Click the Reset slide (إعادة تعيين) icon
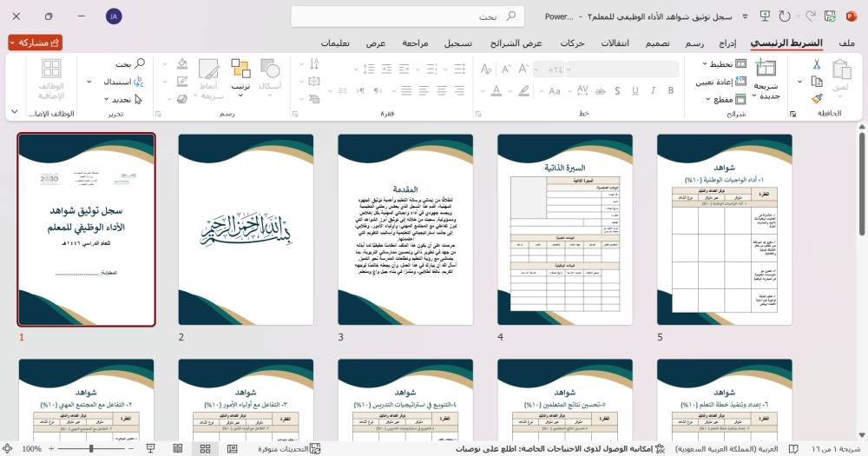The image size is (868, 456). pyautogui.click(x=739, y=82)
